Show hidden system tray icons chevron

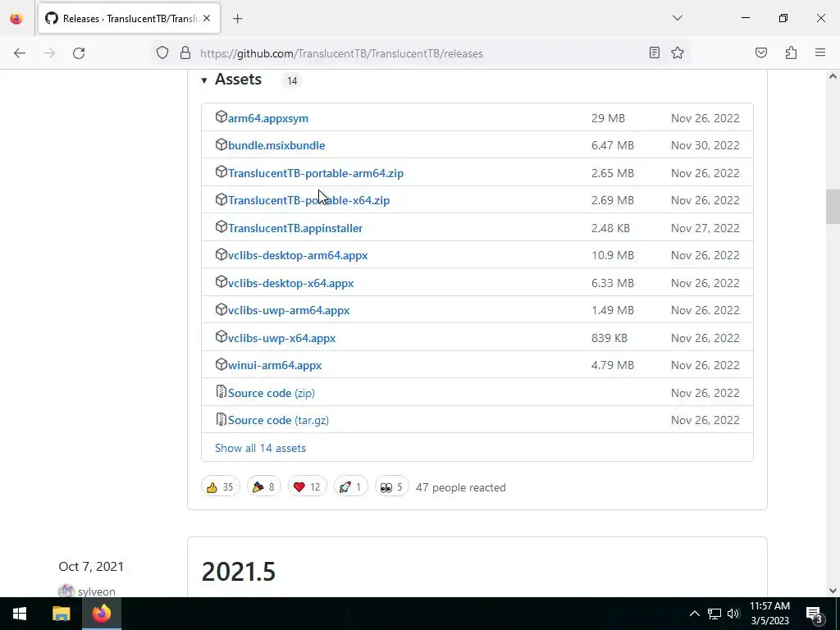click(694, 614)
